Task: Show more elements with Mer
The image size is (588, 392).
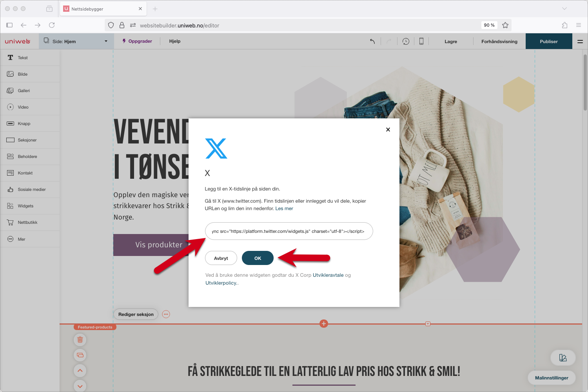Action: pos(30,239)
